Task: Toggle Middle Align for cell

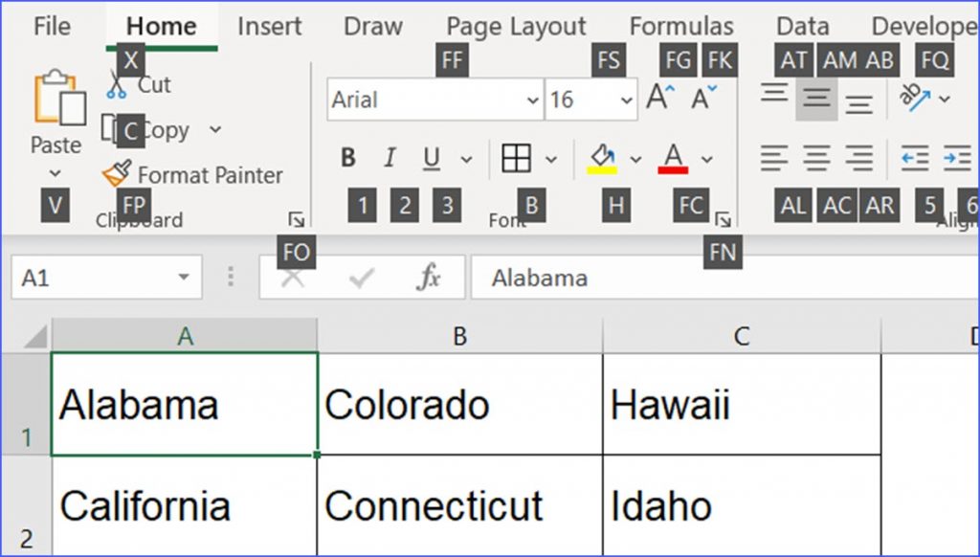Action: [816, 99]
